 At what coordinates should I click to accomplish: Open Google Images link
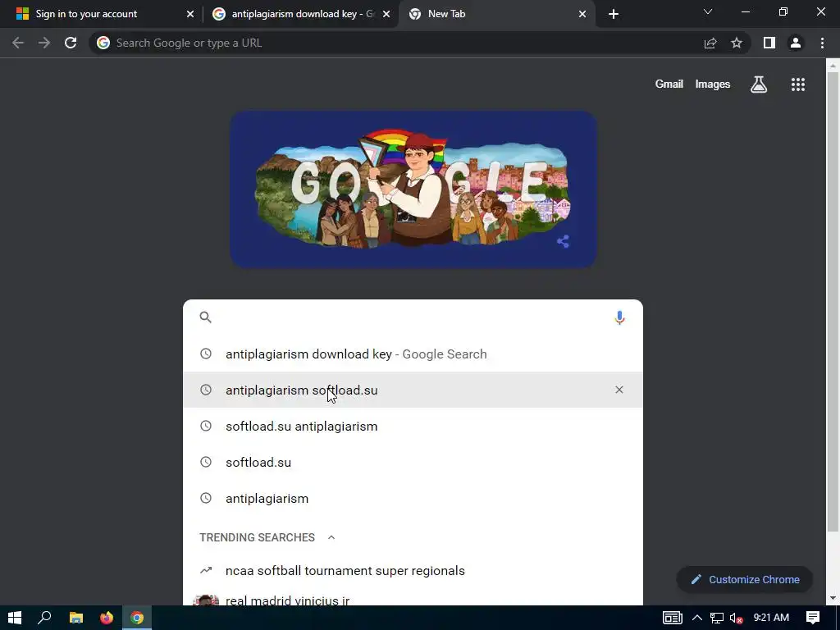713,84
